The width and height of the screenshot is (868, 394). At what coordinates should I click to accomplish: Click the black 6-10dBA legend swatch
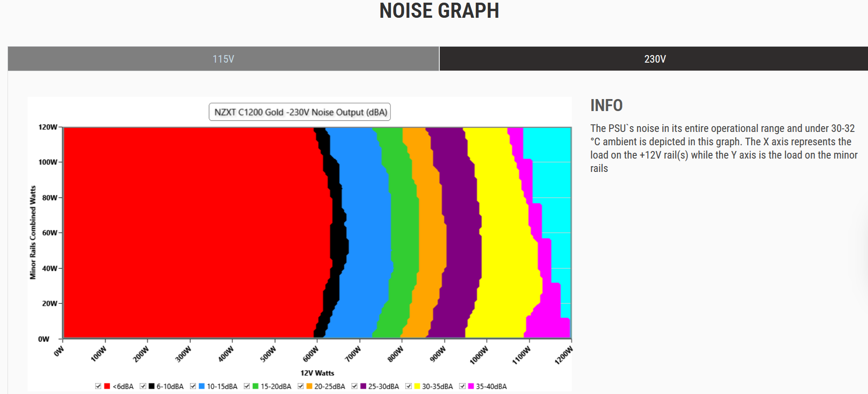point(151,386)
